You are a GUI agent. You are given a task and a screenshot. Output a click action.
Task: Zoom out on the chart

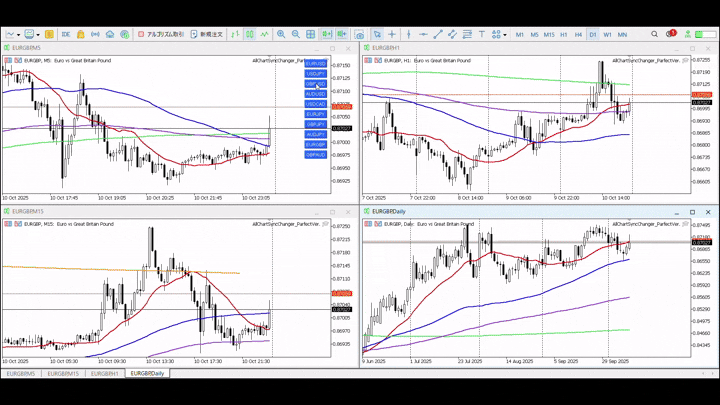coord(295,34)
